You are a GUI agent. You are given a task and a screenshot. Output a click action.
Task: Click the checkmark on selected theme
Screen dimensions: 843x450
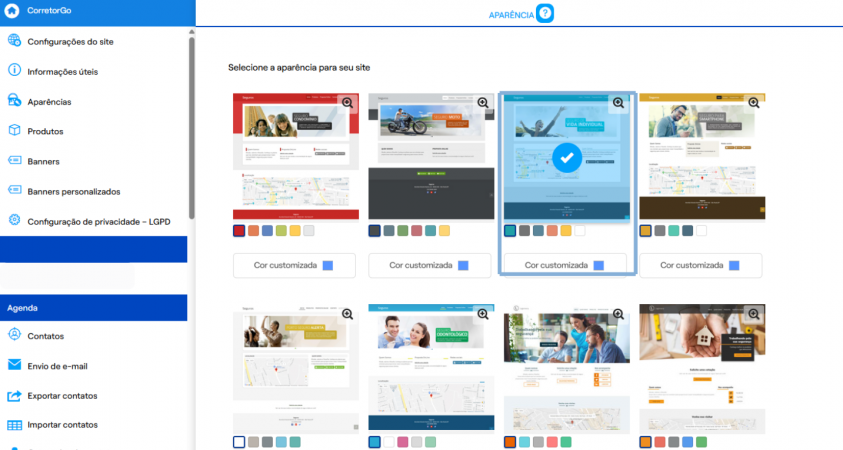click(x=567, y=158)
